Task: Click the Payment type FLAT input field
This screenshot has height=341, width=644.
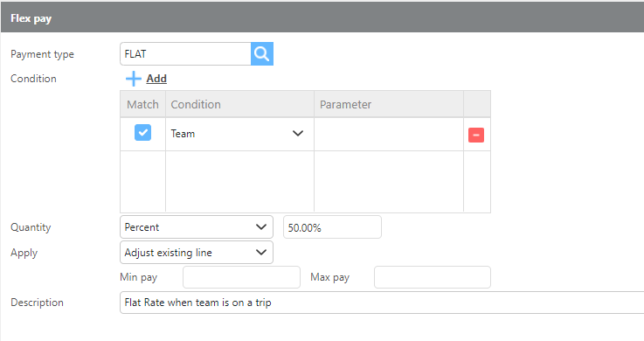Action: coord(185,54)
